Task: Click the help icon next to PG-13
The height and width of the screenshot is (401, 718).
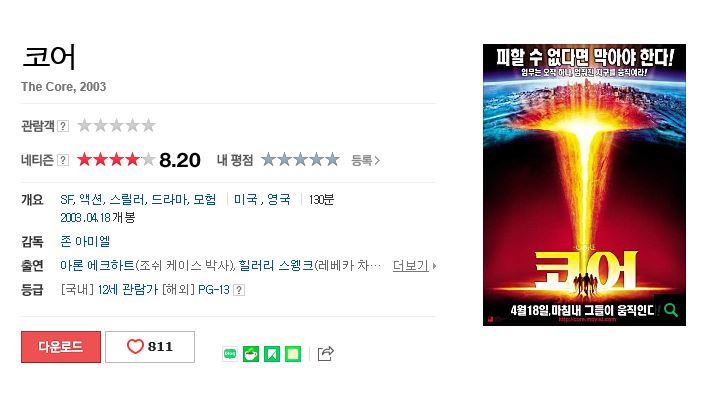Action: (x=239, y=290)
